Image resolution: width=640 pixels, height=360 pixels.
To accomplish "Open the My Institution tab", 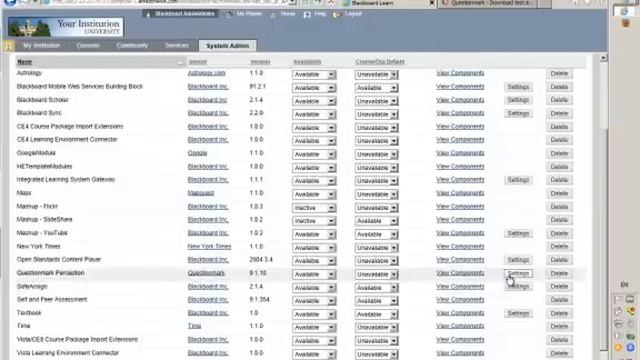I will pyautogui.click(x=41, y=45).
